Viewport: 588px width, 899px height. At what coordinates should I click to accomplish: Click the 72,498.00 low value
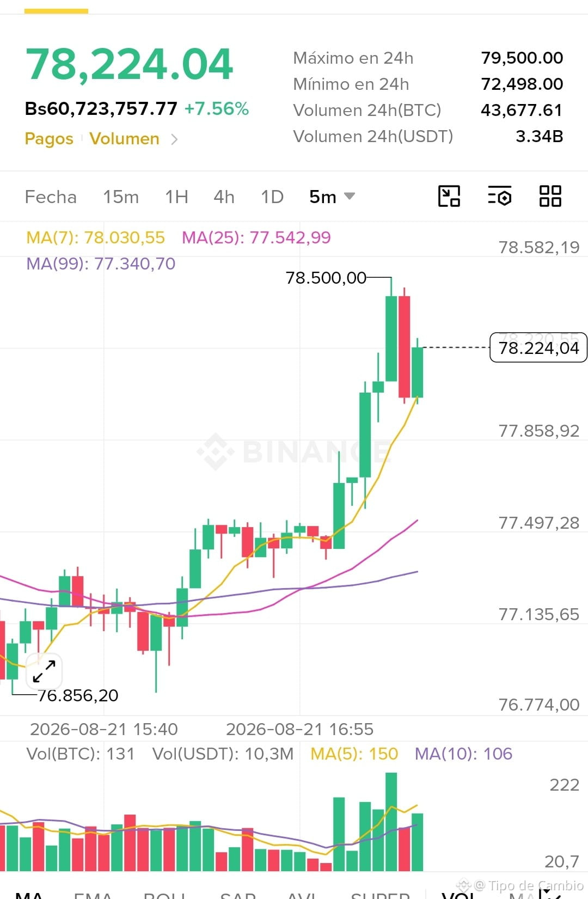tap(522, 84)
